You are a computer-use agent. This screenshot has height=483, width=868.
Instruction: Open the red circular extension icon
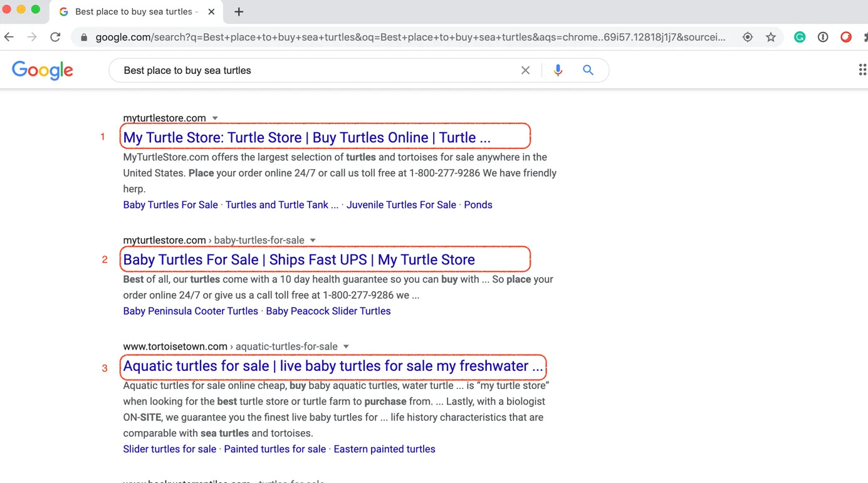[846, 38]
